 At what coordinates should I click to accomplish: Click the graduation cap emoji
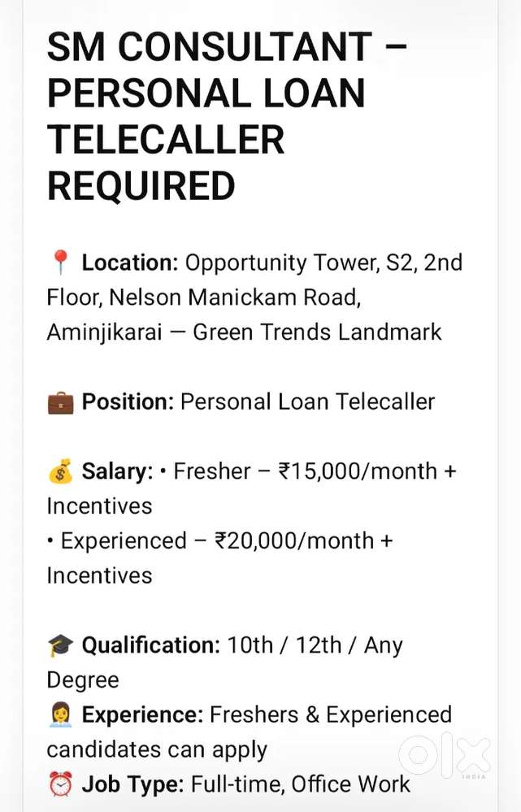61,645
